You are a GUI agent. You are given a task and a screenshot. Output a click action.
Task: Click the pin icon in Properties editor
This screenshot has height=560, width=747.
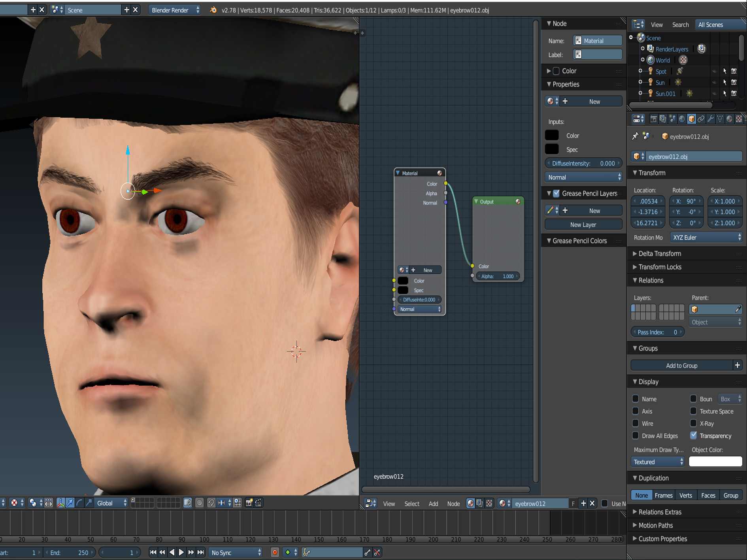click(x=635, y=136)
